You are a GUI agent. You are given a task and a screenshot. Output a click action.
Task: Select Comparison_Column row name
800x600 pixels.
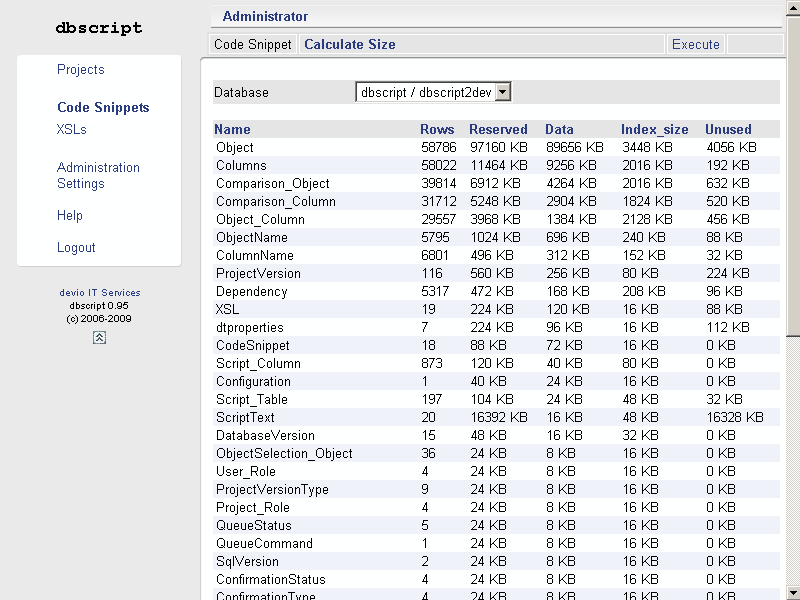pos(276,201)
